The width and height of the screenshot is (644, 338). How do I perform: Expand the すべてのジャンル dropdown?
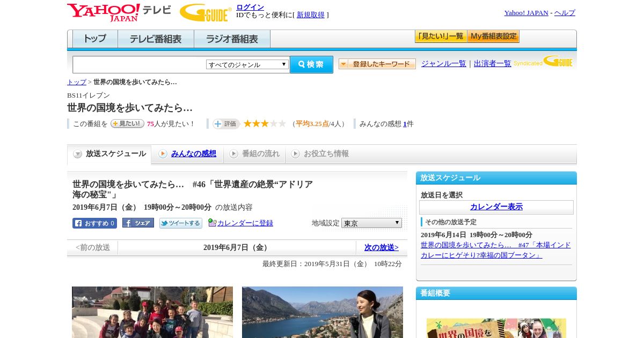[247, 64]
